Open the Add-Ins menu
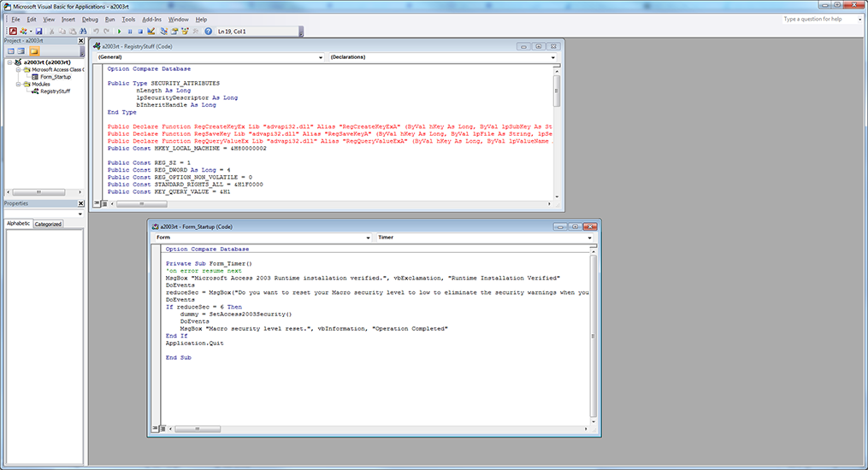 coord(151,20)
